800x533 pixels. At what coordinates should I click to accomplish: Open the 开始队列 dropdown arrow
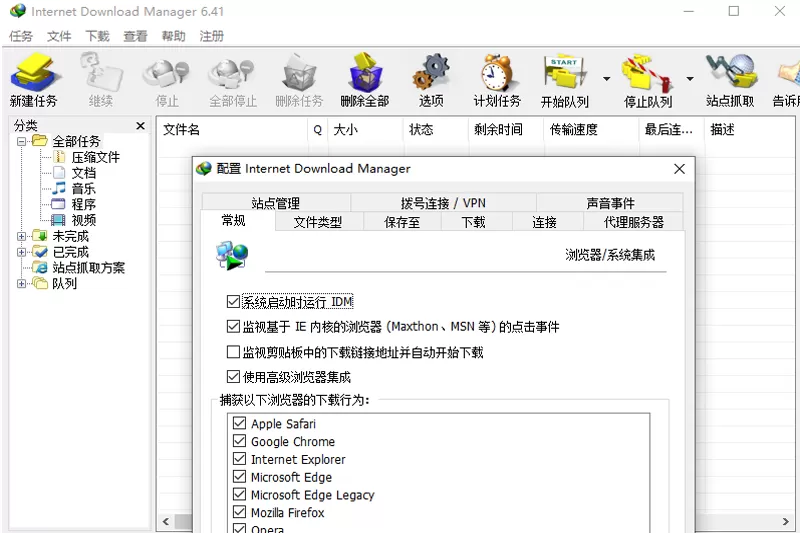606,79
